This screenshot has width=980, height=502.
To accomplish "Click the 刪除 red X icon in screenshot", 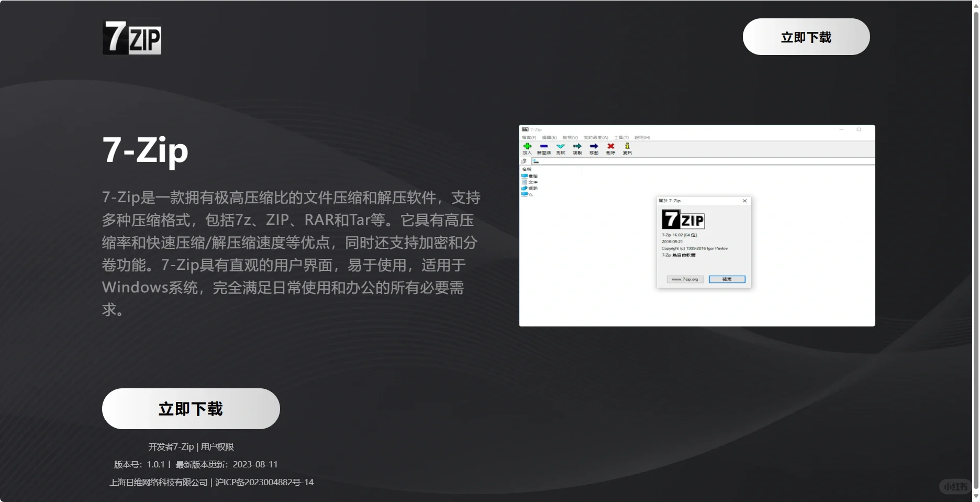I will [610, 146].
